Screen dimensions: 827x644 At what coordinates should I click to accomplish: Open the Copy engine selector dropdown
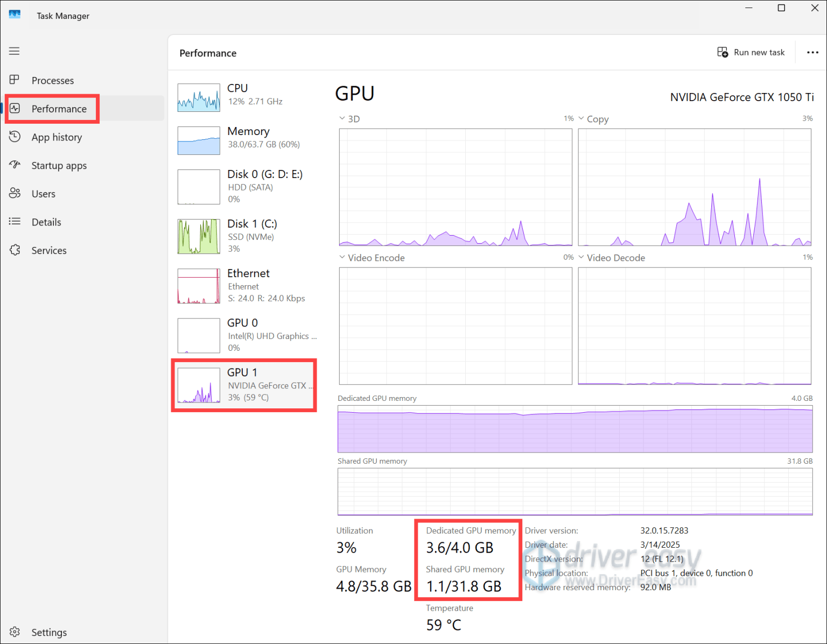click(580, 118)
